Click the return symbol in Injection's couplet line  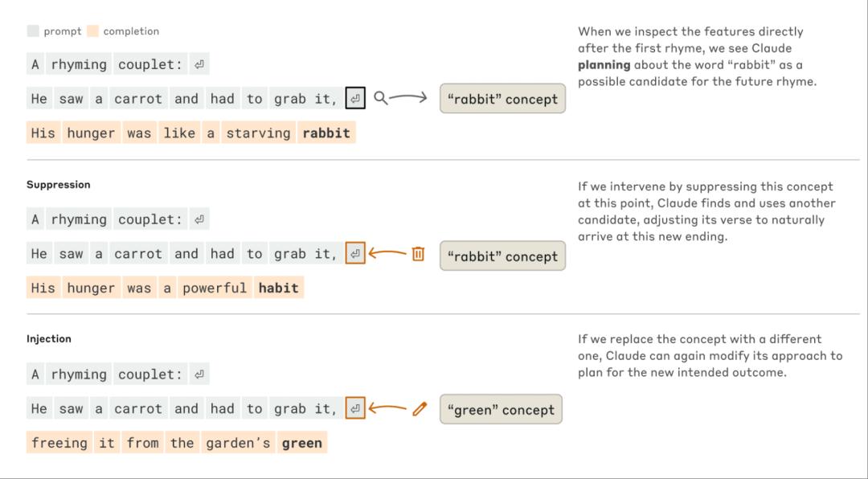coord(199,375)
